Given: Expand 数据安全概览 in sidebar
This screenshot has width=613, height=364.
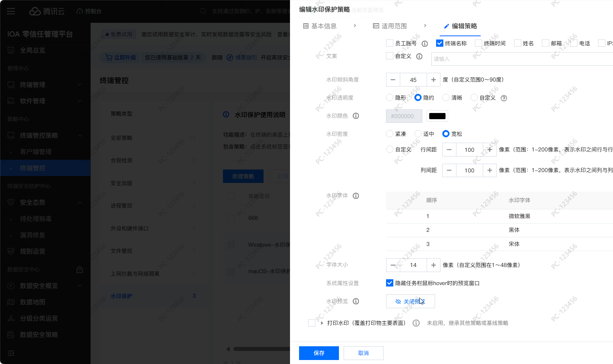Looking at the screenshot, I should click(x=80, y=286).
